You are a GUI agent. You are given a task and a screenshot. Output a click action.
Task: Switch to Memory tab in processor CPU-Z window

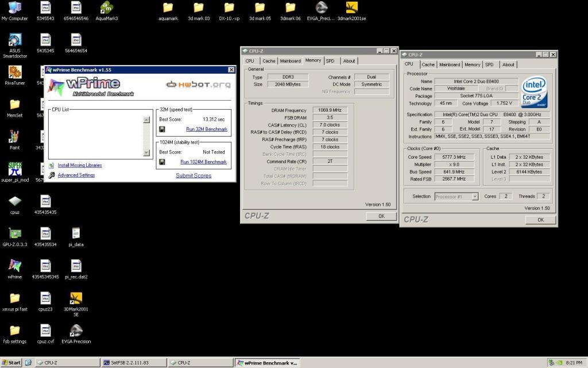click(x=472, y=64)
